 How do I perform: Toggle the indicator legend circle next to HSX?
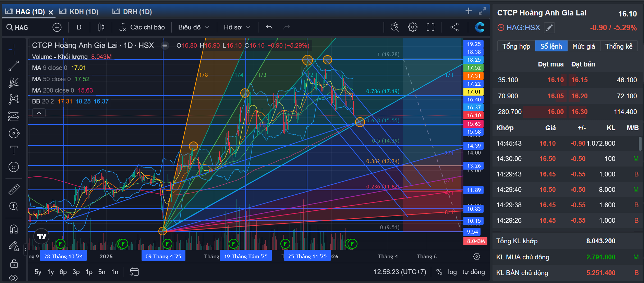[165, 46]
